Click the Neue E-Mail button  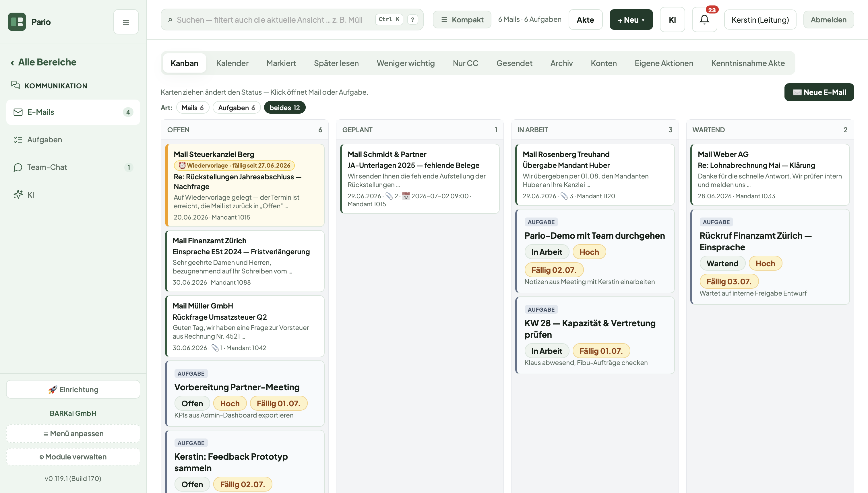click(x=819, y=92)
